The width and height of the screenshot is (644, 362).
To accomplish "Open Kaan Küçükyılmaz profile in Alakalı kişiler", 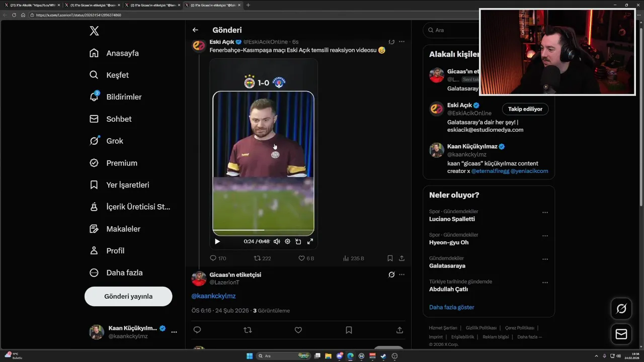I will click(472, 146).
